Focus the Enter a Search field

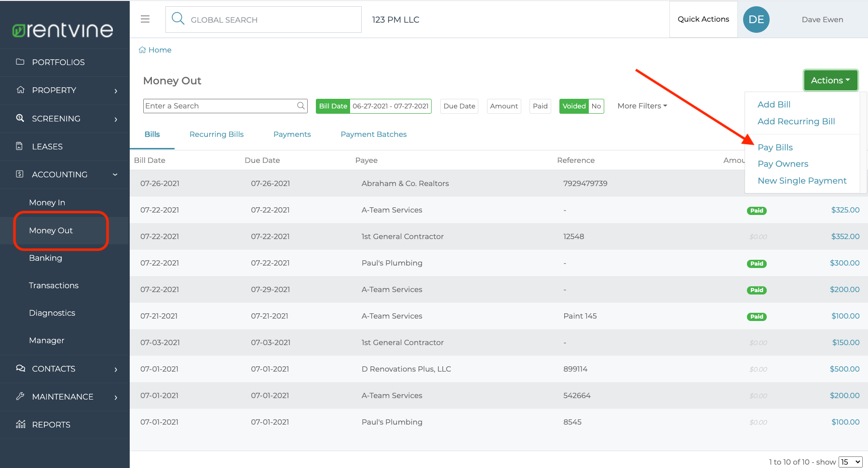225,106
